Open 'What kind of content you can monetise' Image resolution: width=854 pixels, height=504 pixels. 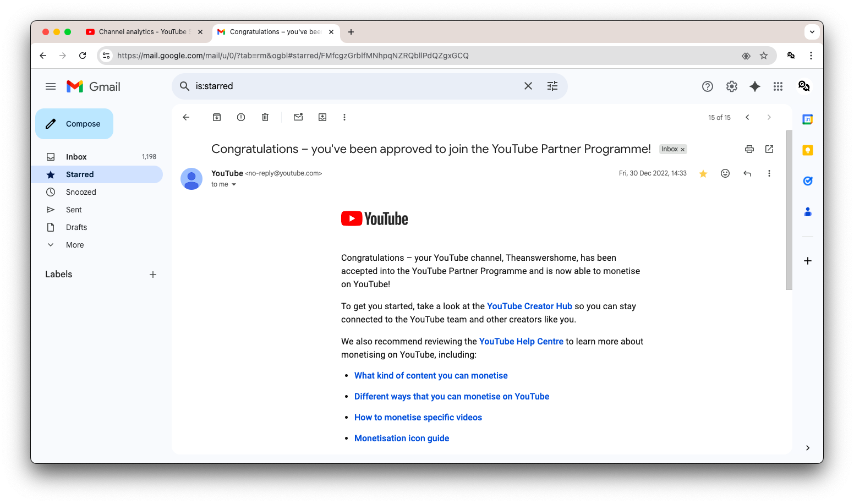click(431, 376)
